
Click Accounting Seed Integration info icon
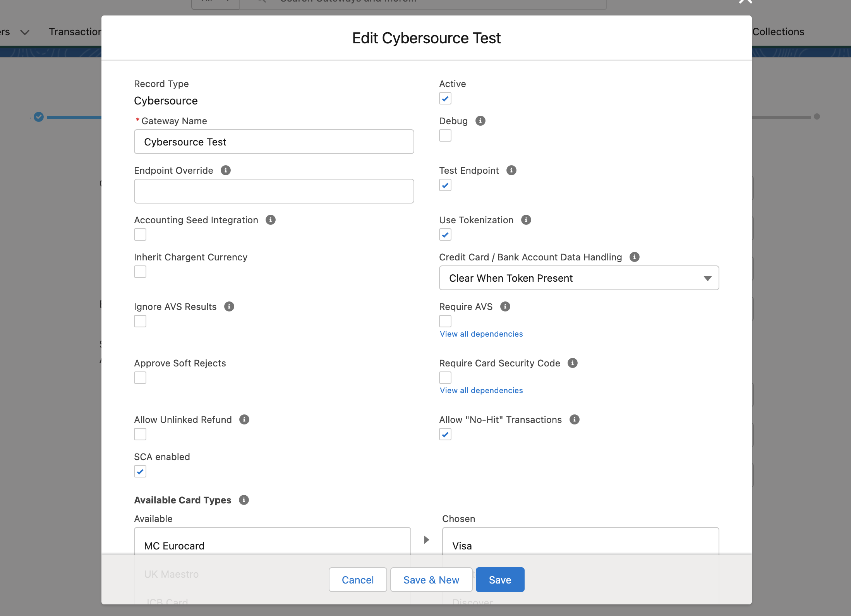click(x=270, y=220)
